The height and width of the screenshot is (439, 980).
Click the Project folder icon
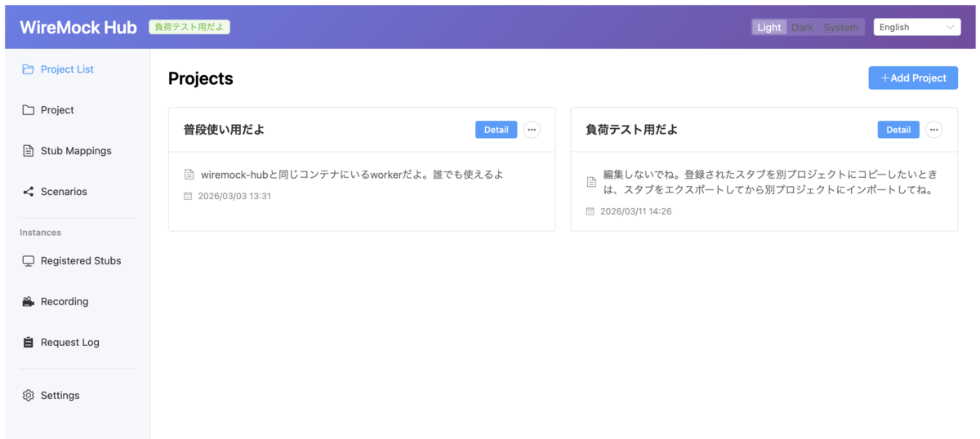pos(29,110)
